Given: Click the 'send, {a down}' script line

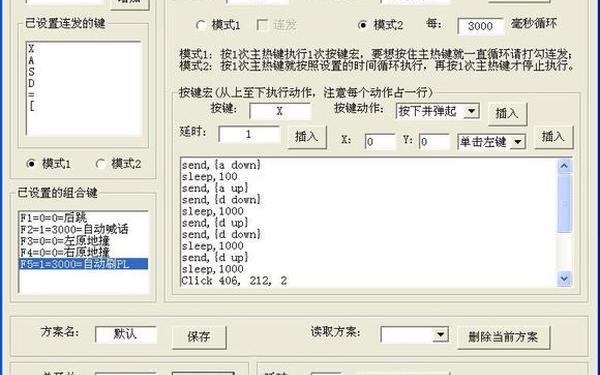Looking at the screenshot, I should tap(221, 165).
